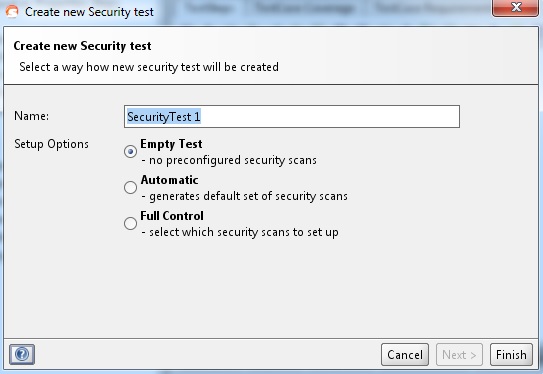Click the bold Automatic label text
Screen dimensions: 543x374
coord(169,180)
